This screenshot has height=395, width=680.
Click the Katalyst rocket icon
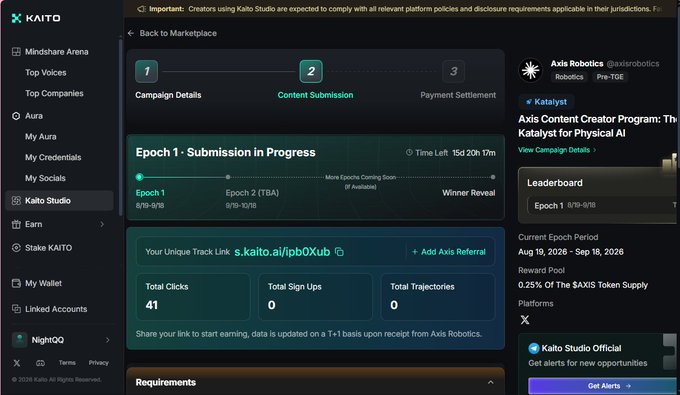[x=529, y=102]
